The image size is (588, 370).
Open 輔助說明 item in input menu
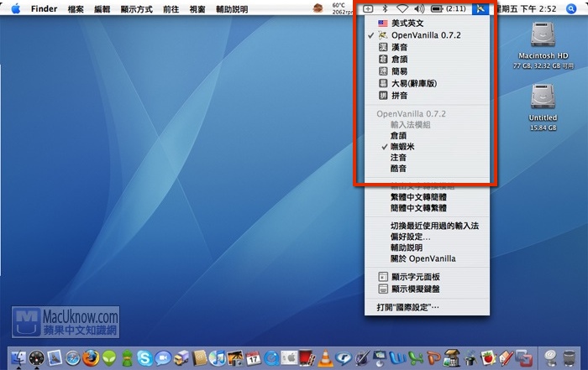point(427,248)
